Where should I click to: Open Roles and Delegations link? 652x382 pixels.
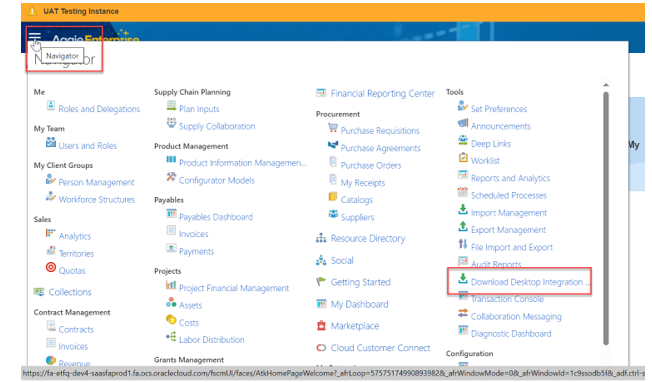click(x=99, y=109)
